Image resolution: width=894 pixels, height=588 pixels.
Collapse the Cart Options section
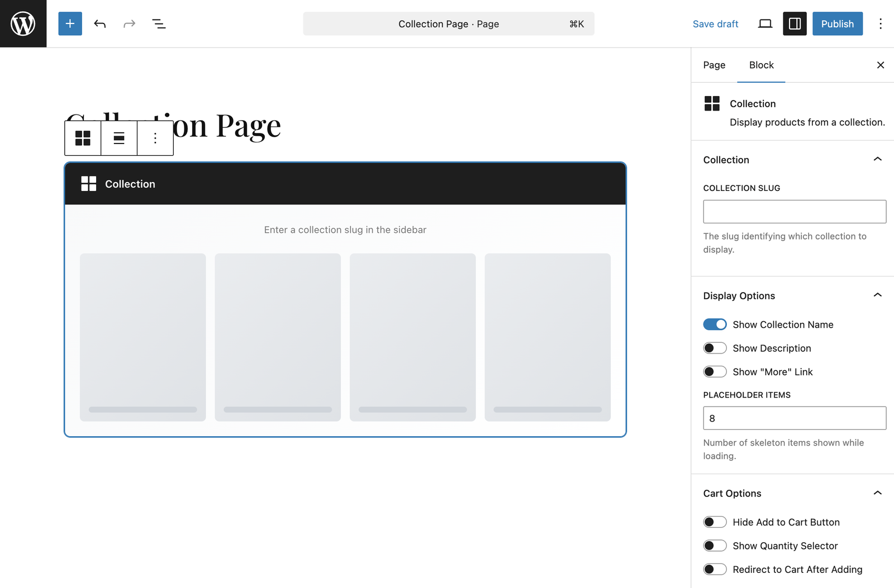click(x=877, y=493)
